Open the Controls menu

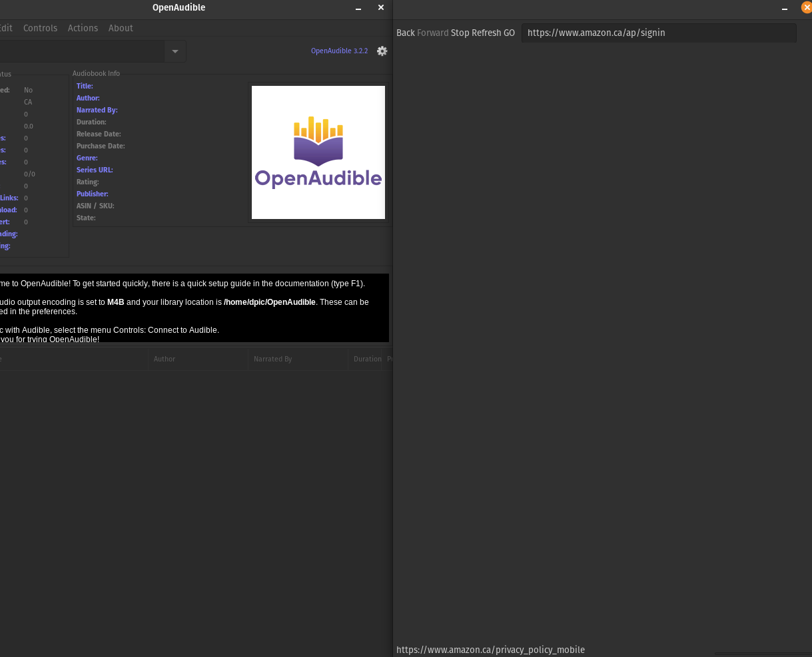pos(40,28)
